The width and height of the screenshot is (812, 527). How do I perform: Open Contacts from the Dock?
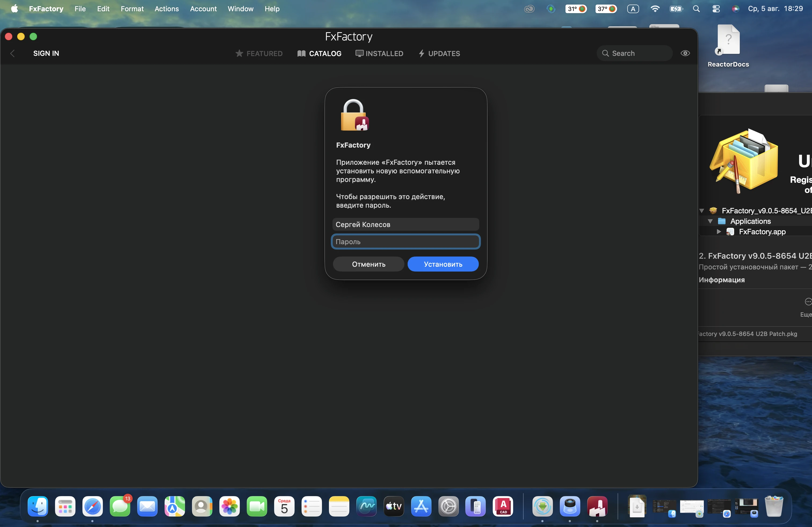202,506
